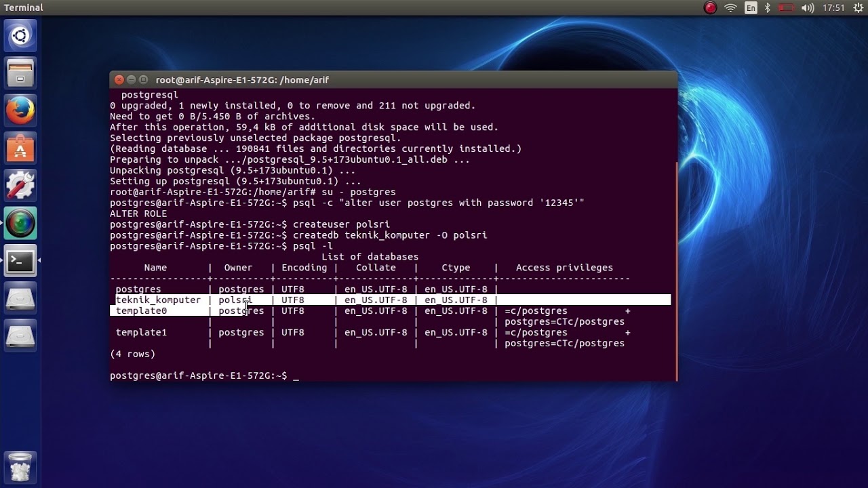The image size is (868, 488).
Task: Click the 'Access privileges' column header
Action: click(x=564, y=268)
